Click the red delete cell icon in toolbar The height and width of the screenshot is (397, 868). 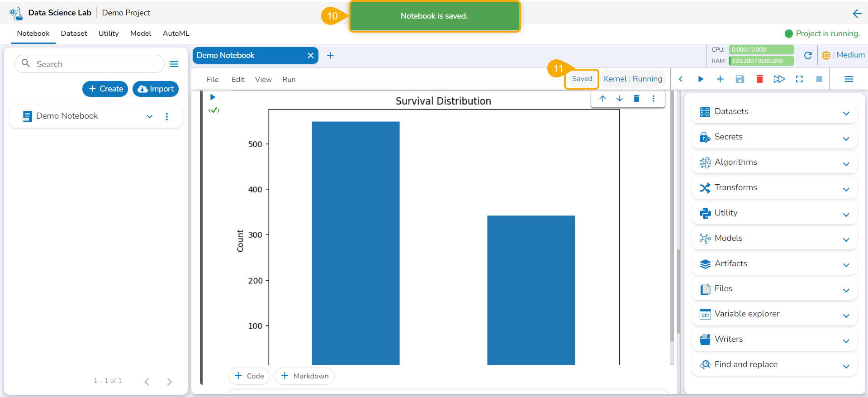click(x=759, y=79)
